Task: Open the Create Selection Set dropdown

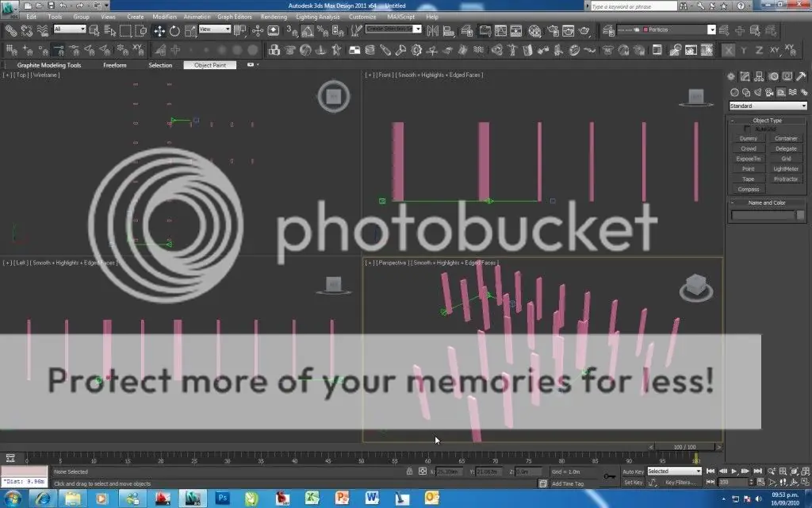Action: pyautogui.click(x=393, y=29)
